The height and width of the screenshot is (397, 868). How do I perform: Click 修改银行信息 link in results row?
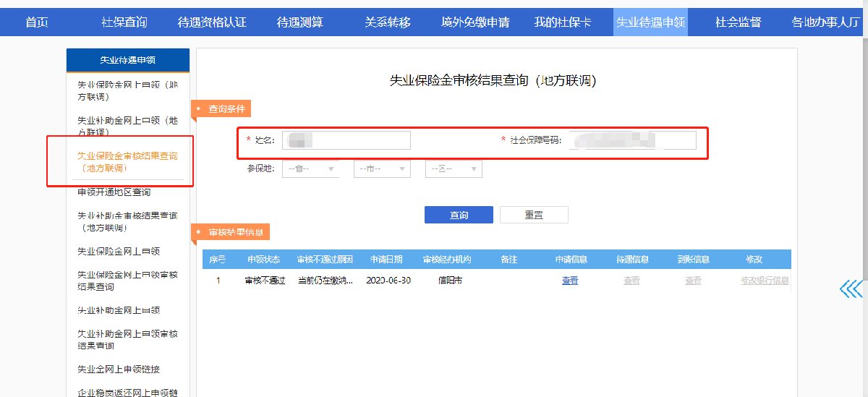click(765, 281)
